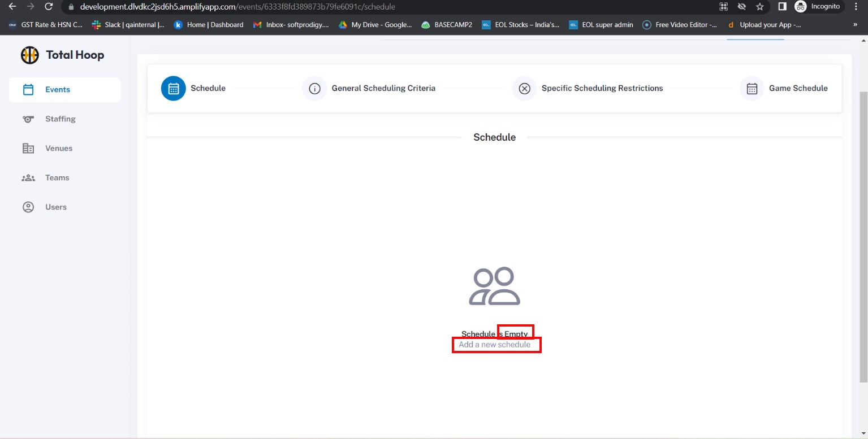Open the Slack bookmark
Viewport: 868px width, 439px height.
click(x=128, y=25)
